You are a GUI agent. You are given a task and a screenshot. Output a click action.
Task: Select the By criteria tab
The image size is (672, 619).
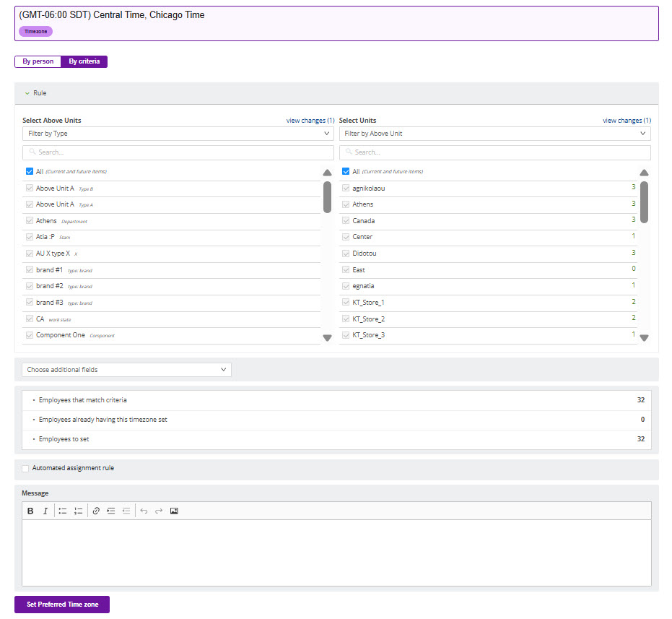pos(84,61)
